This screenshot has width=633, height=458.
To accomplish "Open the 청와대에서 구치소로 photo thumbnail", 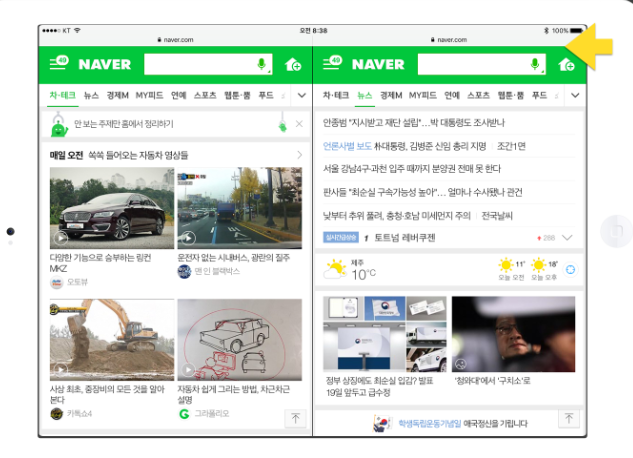I will point(514,334).
